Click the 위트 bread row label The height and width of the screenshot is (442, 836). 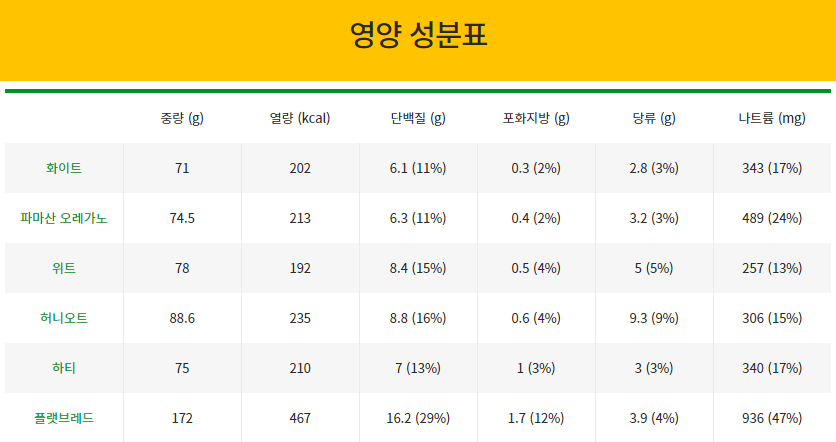(x=64, y=268)
